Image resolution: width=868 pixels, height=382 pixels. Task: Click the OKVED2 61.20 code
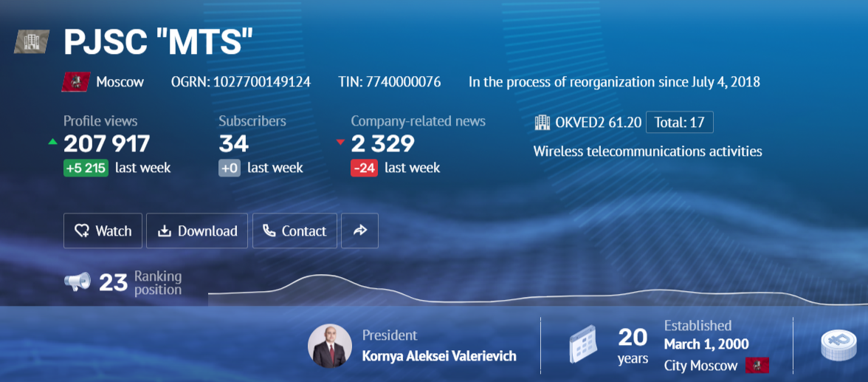(x=597, y=123)
